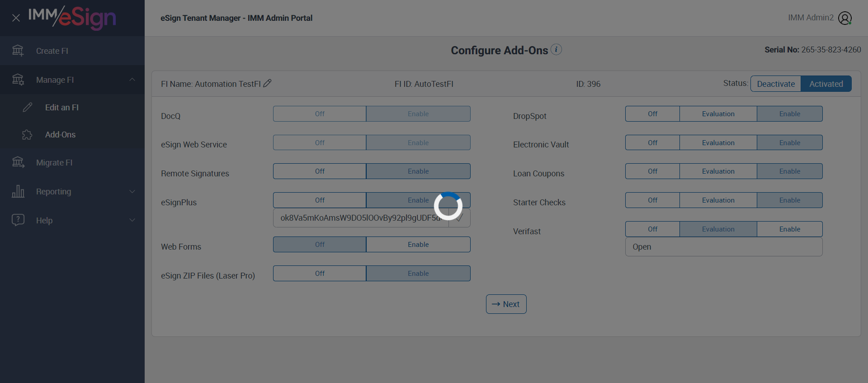Image resolution: width=868 pixels, height=383 pixels.
Task: Set Loan Coupons to Evaluation
Action: click(x=718, y=171)
